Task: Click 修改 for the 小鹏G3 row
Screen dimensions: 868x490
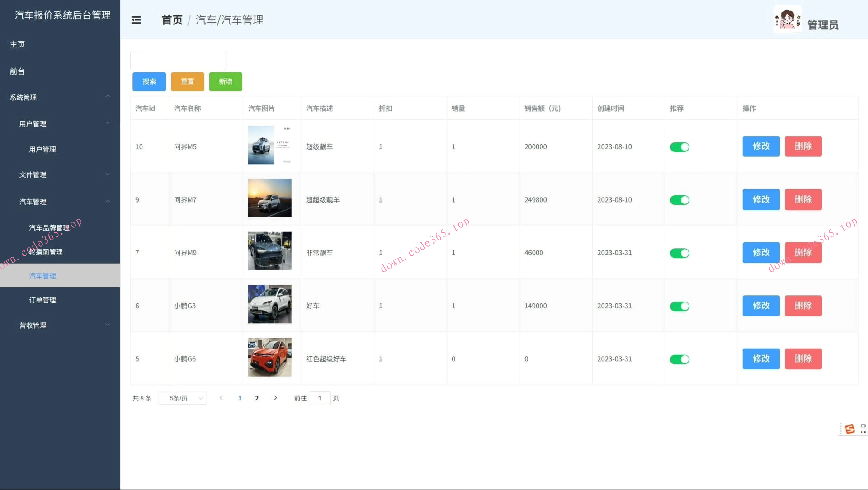Action: click(761, 306)
